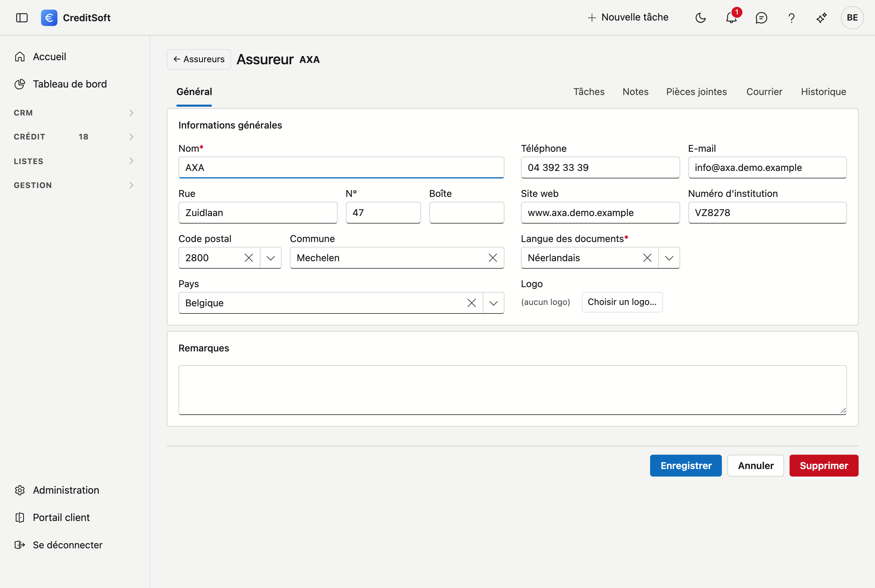Expand the LISTES sidebar section
Viewport: 875px width, 588px height.
74,161
